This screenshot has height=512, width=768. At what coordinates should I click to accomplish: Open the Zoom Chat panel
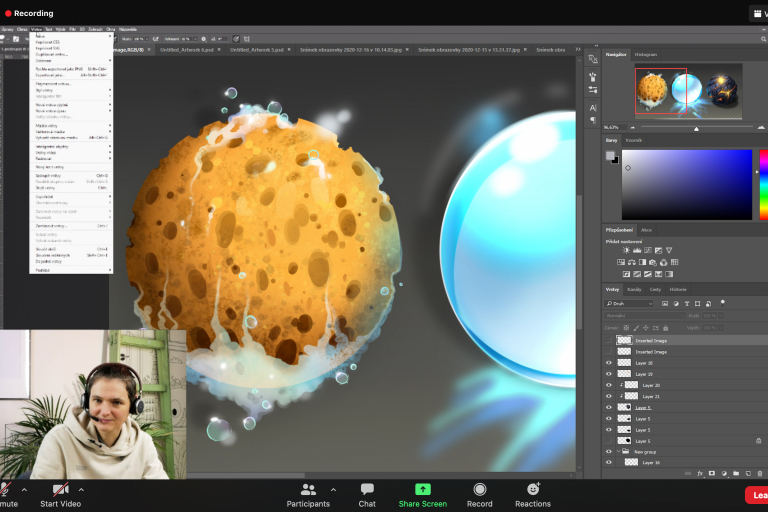(367, 489)
